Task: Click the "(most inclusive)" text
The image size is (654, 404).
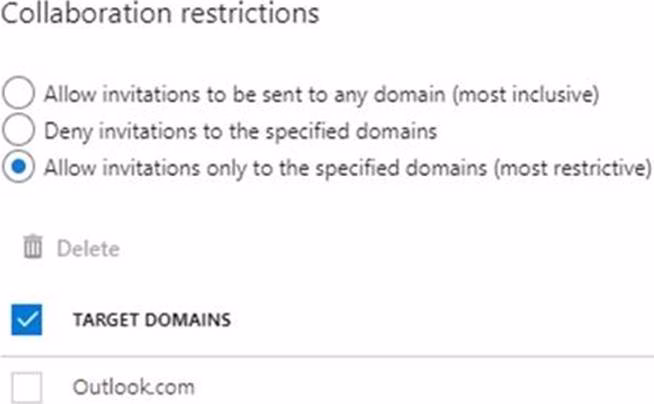Action: point(538,95)
